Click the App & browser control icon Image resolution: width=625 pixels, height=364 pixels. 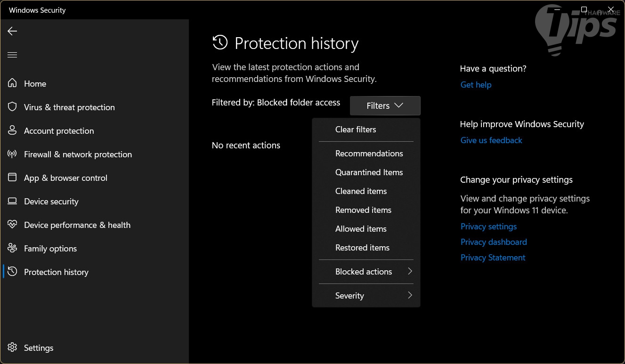[x=13, y=178]
